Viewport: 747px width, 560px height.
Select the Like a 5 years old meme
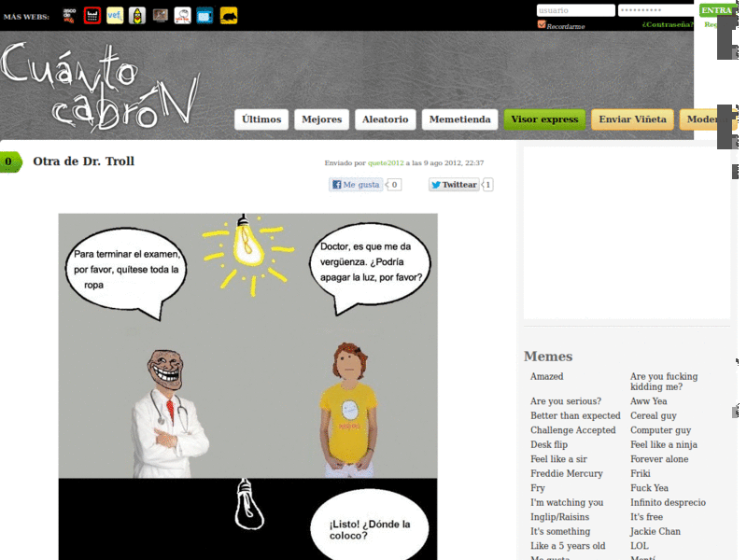tap(568, 546)
